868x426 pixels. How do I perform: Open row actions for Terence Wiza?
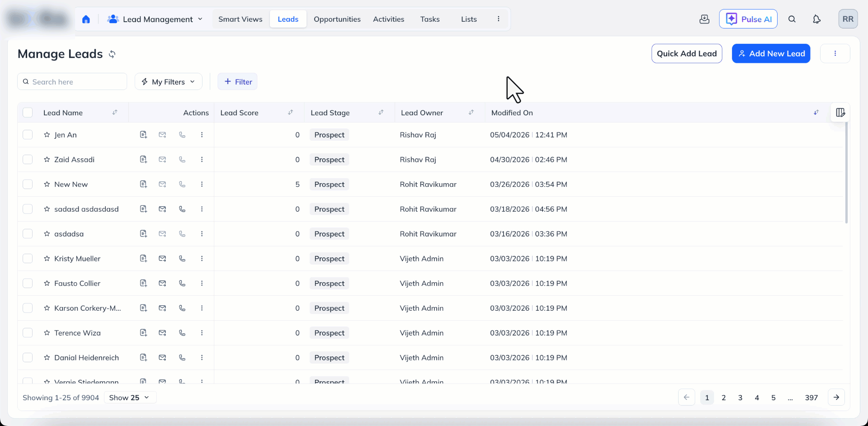point(202,333)
